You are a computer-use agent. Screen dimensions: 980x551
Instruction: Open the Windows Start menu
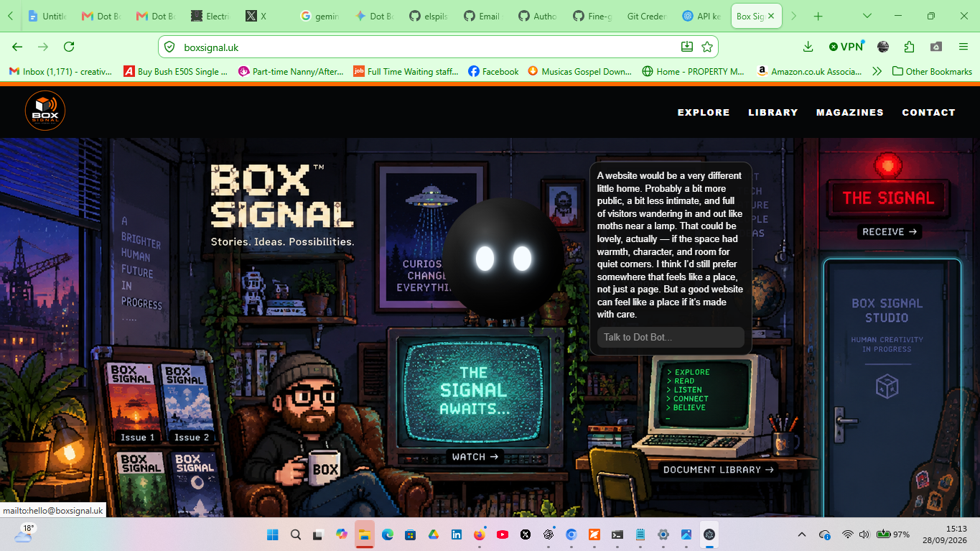pos(273,534)
